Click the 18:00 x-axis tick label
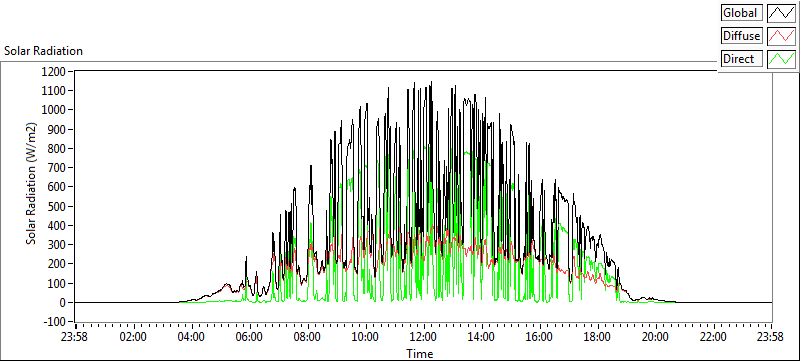The height and width of the screenshot is (361, 800). point(597,337)
